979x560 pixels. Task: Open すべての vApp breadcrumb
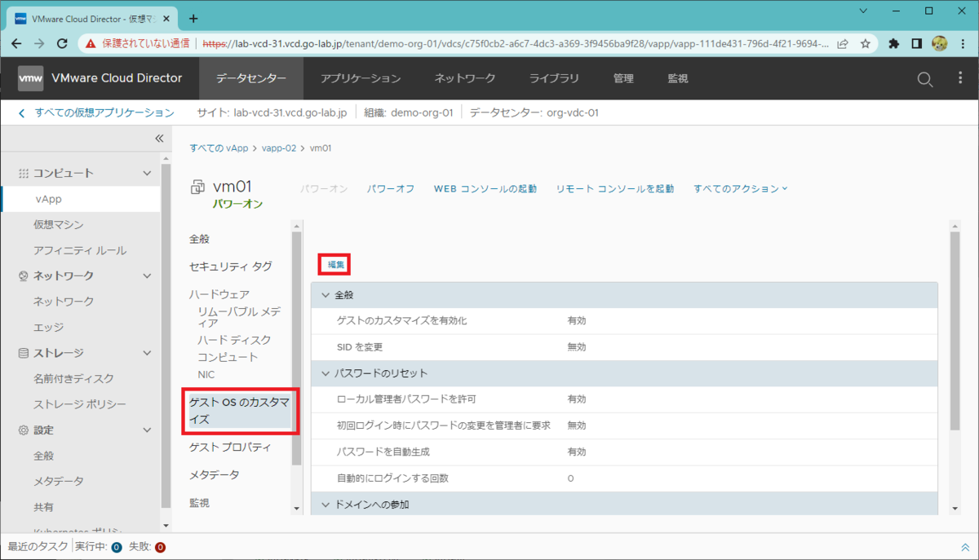[x=219, y=148]
